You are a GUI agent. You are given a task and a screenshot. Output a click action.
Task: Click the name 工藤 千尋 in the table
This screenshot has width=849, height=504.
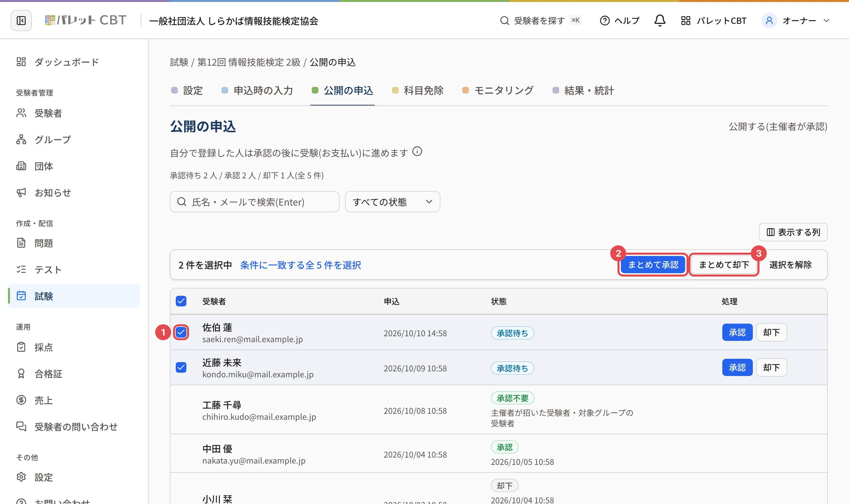(x=222, y=405)
